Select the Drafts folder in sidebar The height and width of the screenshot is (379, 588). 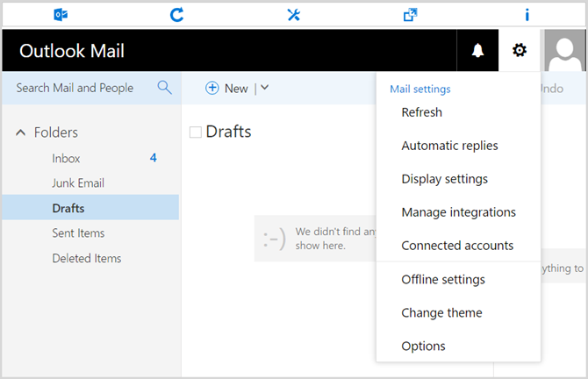[x=90, y=207]
